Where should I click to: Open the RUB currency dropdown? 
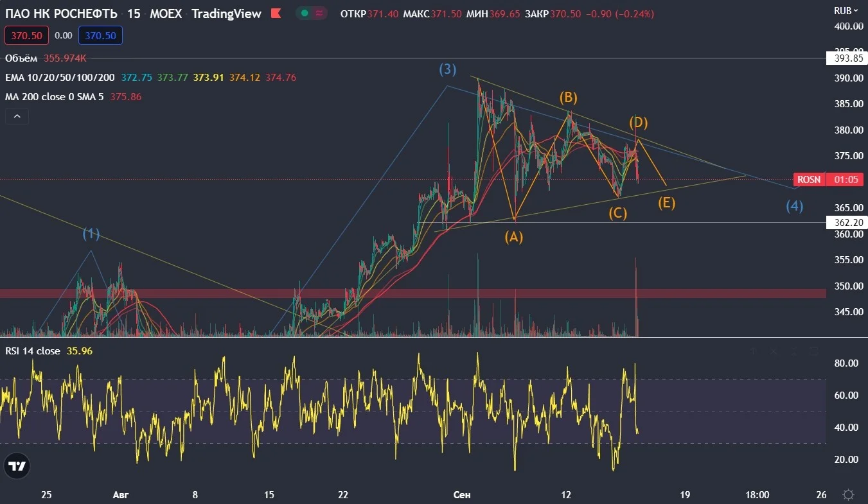point(846,10)
